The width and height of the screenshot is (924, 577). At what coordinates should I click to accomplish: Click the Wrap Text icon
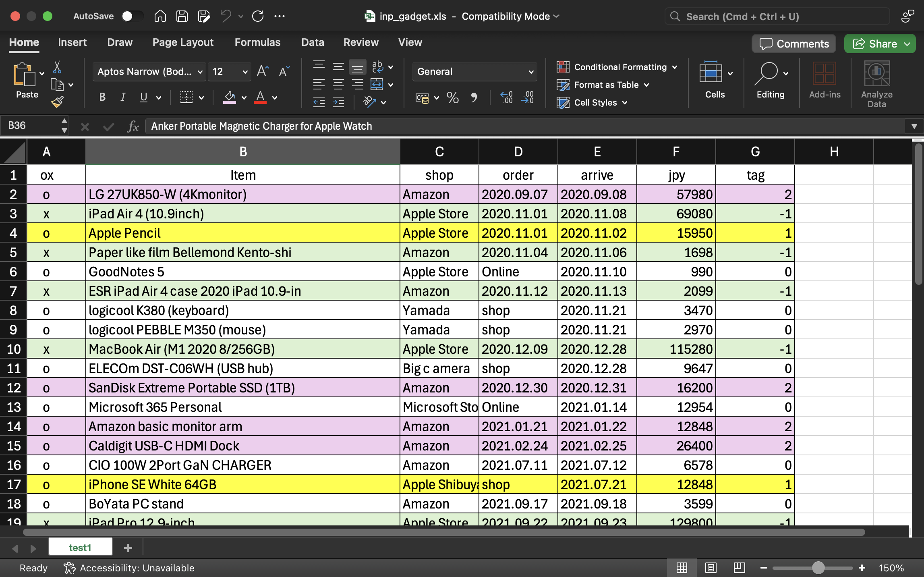click(377, 67)
